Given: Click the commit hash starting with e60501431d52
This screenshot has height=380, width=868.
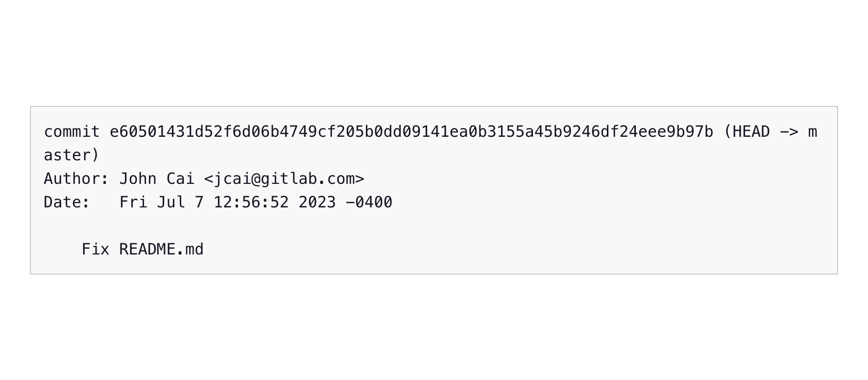Looking at the screenshot, I should tap(411, 132).
